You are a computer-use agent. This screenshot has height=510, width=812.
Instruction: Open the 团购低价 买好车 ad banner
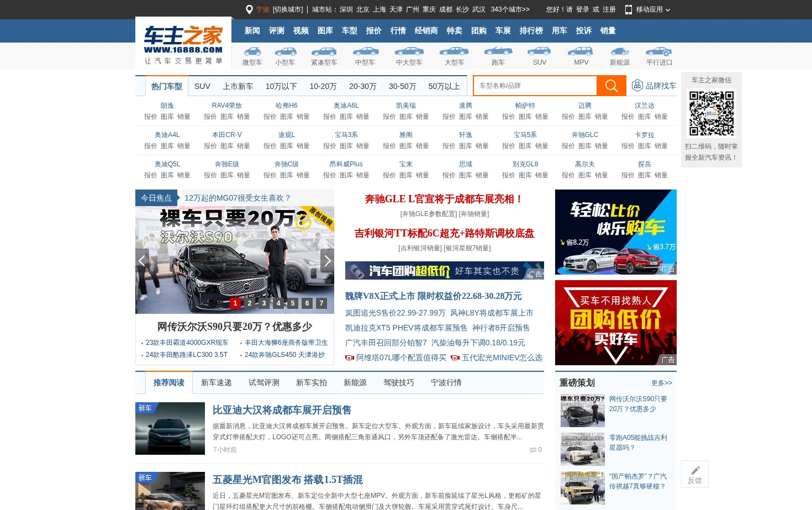[x=616, y=323]
